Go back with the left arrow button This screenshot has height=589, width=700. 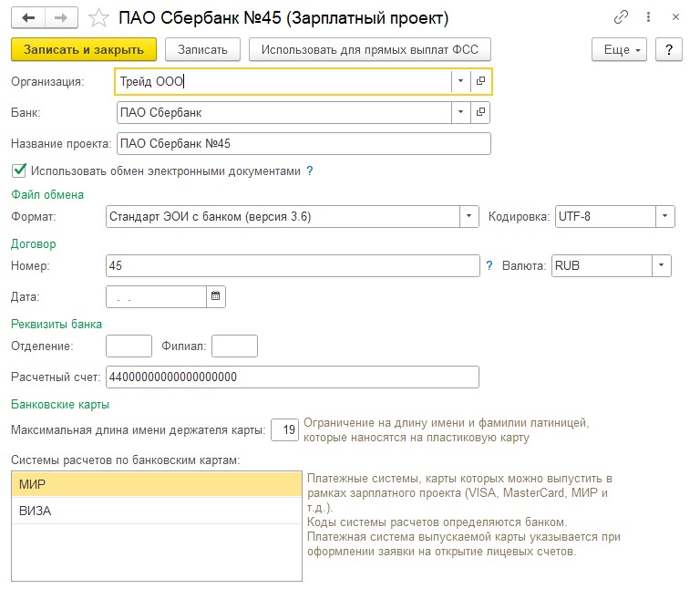click(28, 18)
